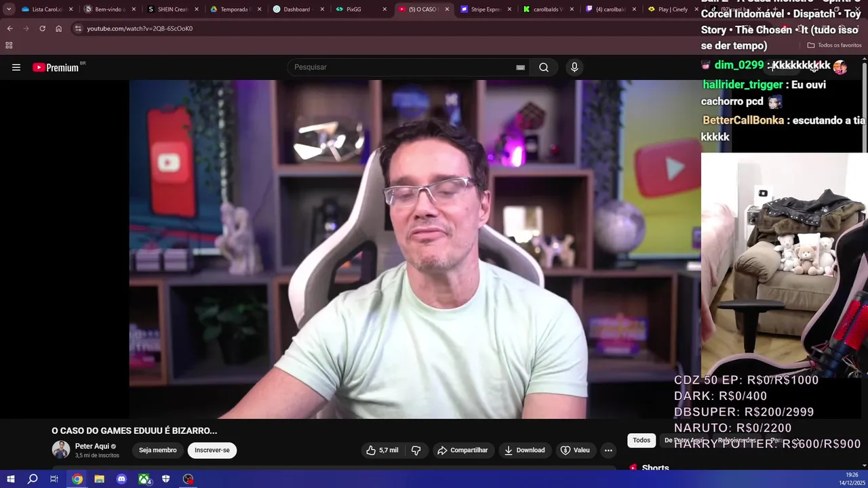View site information icon in address bar
The width and height of the screenshot is (868, 488).
click(78, 28)
